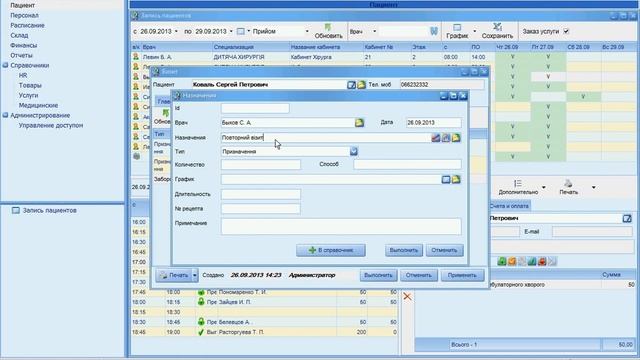Click the edit icon beside the Петрович name field
This screenshot has height=360, width=640.
pos(627,218)
